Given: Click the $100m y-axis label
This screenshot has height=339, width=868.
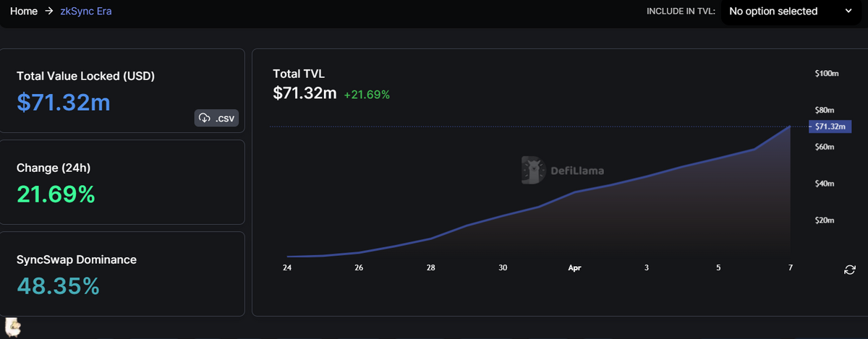Looking at the screenshot, I should [x=826, y=74].
